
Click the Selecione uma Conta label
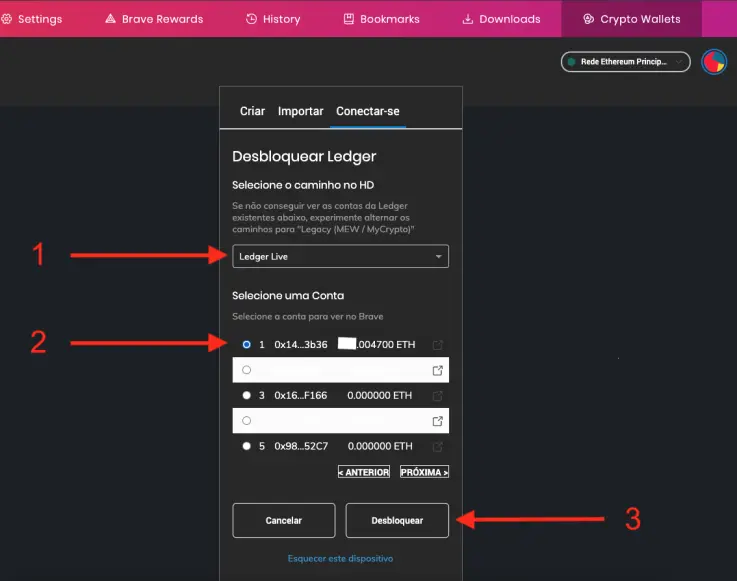tap(288, 296)
